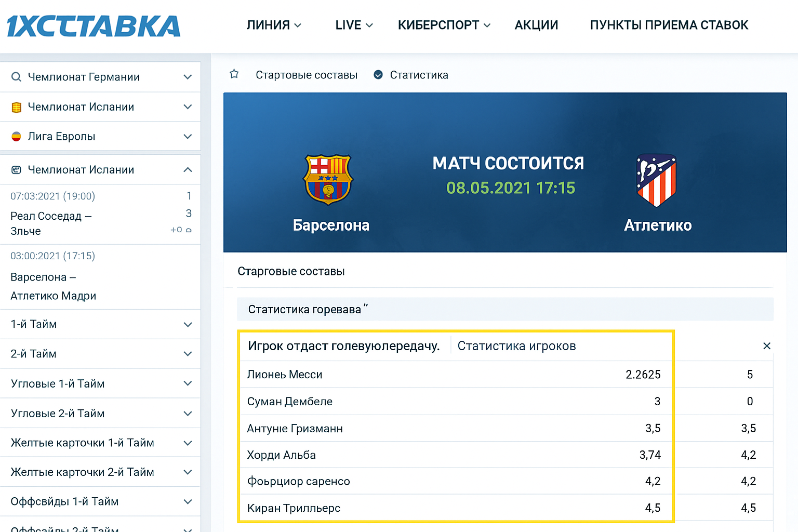Click the star favorite icon
This screenshot has width=798, height=532.
pyautogui.click(x=234, y=74)
